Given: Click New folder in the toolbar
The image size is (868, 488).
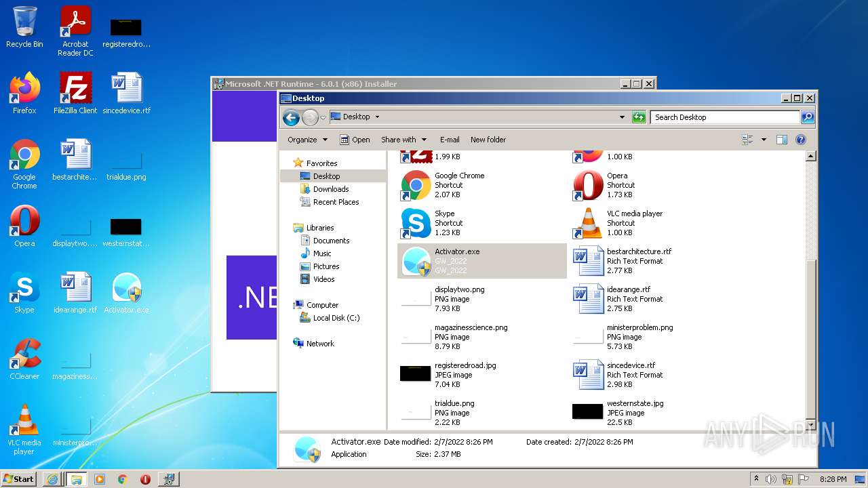Looking at the screenshot, I should click(488, 140).
